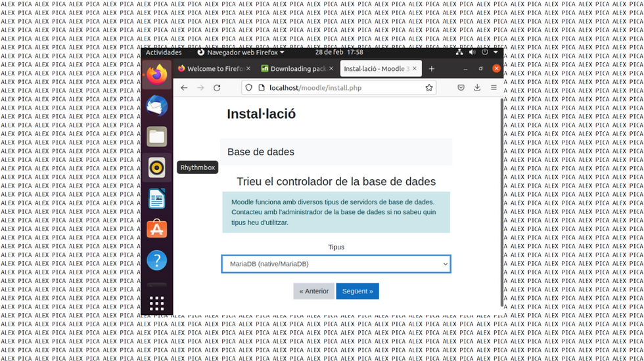Click the Rhythmbox tooltip label
The image size is (644, 361).
pyautogui.click(x=198, y=167)
